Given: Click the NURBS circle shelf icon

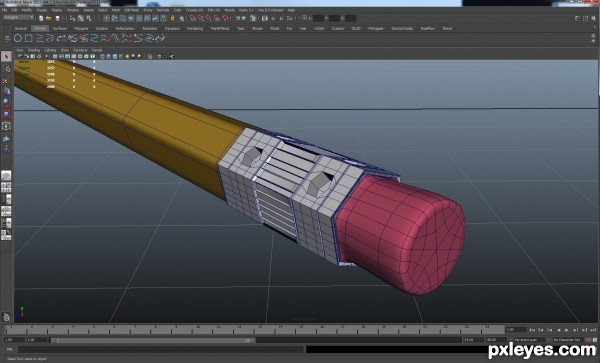Looking at the screenshot, I should pos(18,38).
